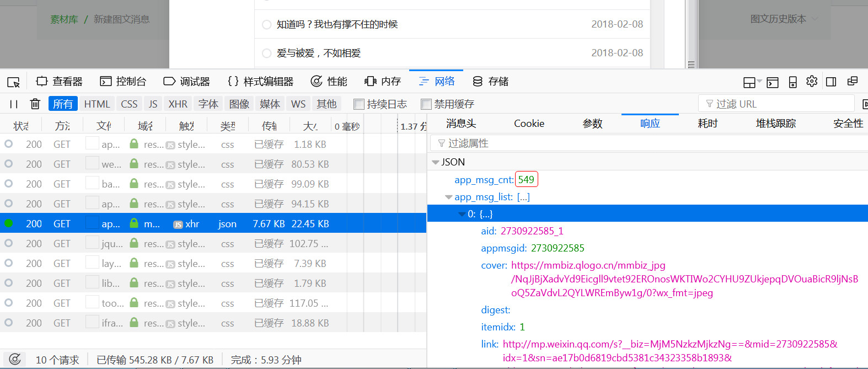Clear network log with trash icon

(35, 104)
